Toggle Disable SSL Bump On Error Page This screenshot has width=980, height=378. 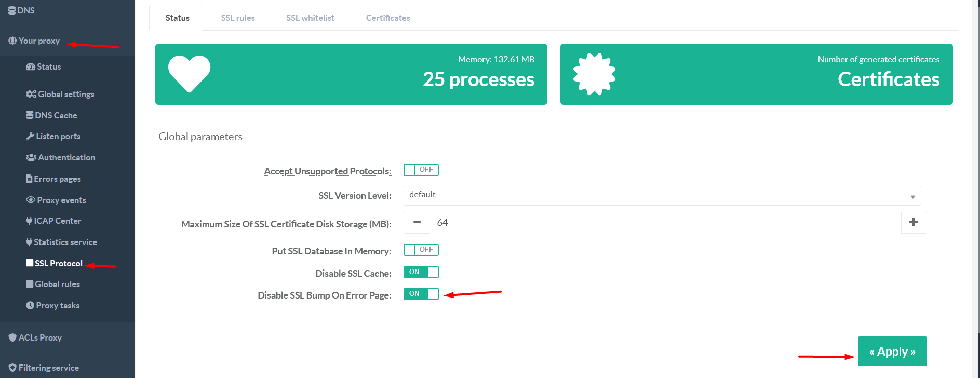[x=421, y=294]
